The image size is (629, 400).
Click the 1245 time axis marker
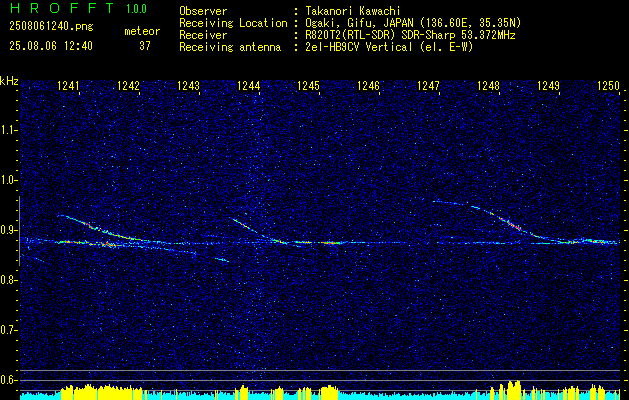pyautogui.click(x=308, y=85)
